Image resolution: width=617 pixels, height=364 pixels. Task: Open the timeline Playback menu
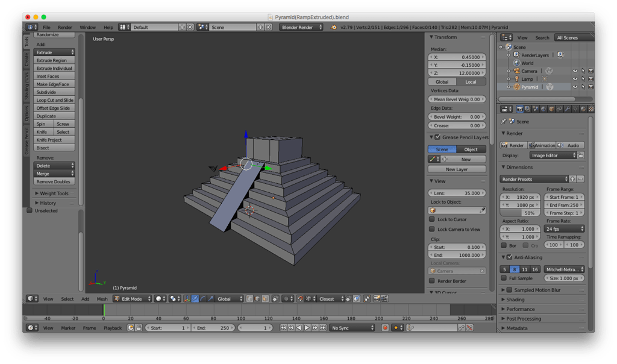click(113, 328)
